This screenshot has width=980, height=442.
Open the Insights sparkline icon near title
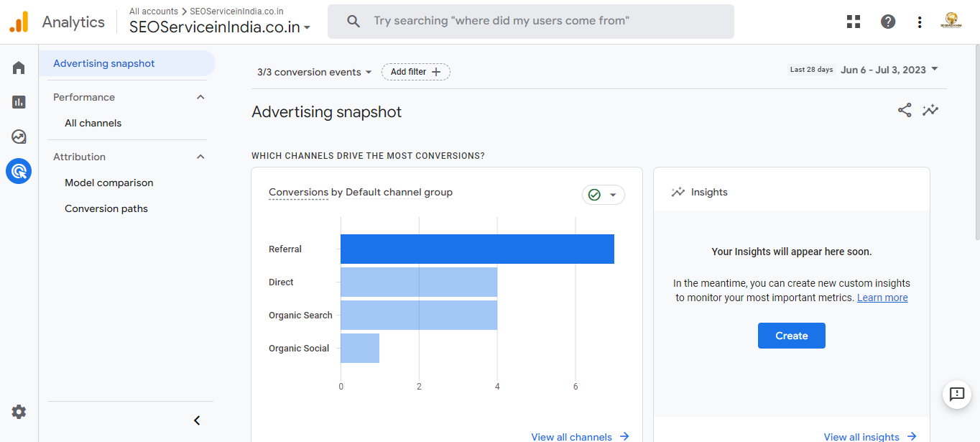(x=930, y=110)
